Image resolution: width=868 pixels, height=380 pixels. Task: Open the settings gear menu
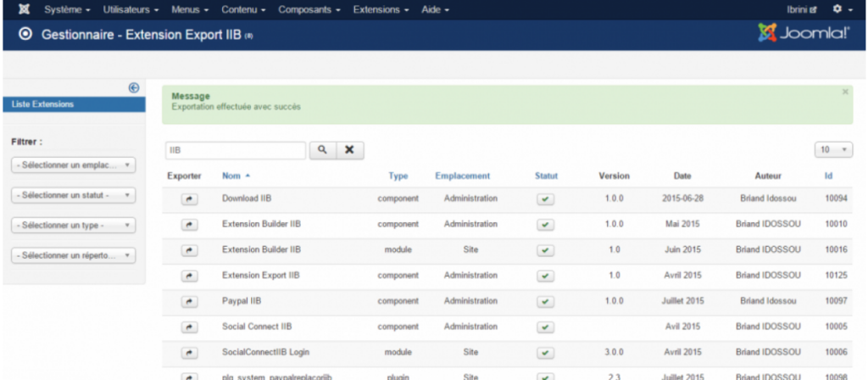(843, 9)
